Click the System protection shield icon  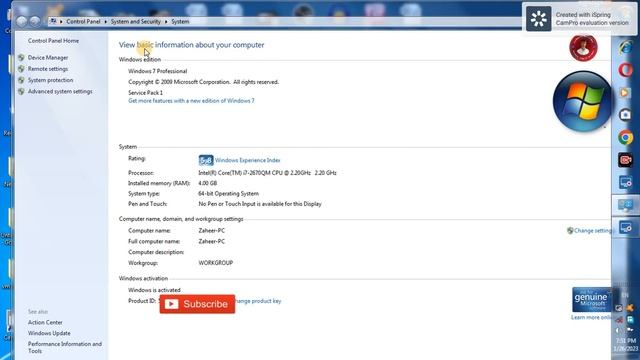pos(21,80)
